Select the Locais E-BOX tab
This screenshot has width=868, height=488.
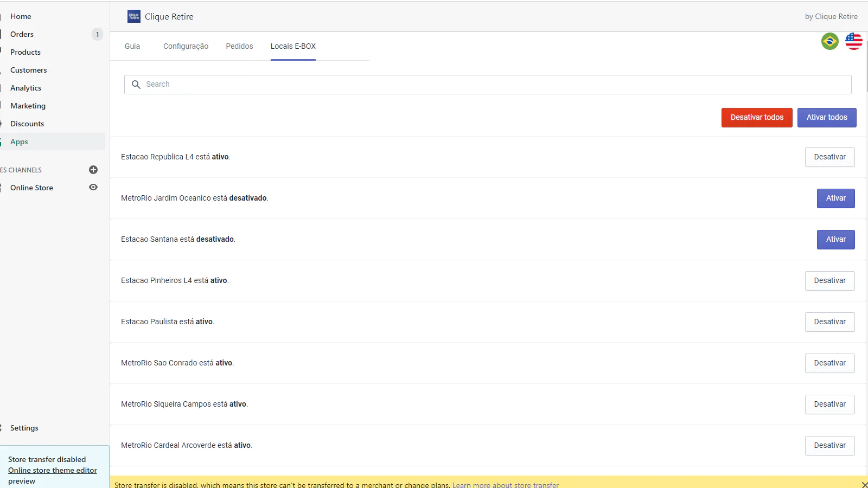pos(293,46)
